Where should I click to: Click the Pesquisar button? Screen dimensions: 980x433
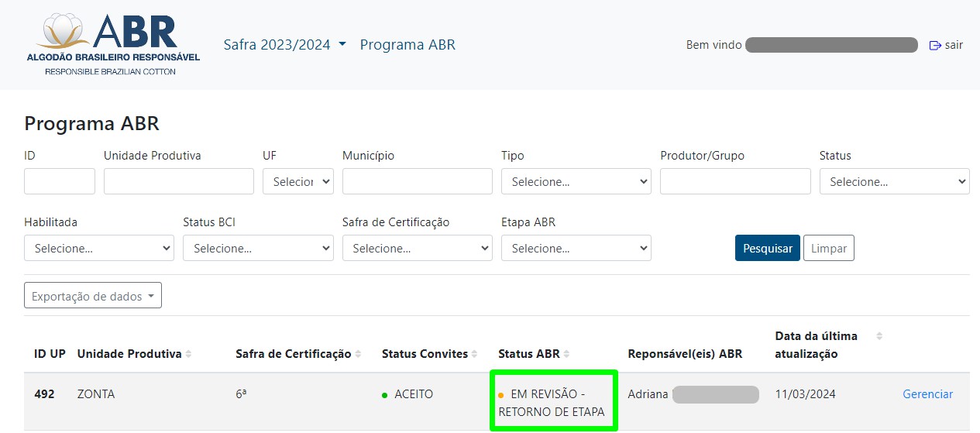point(767,248)
